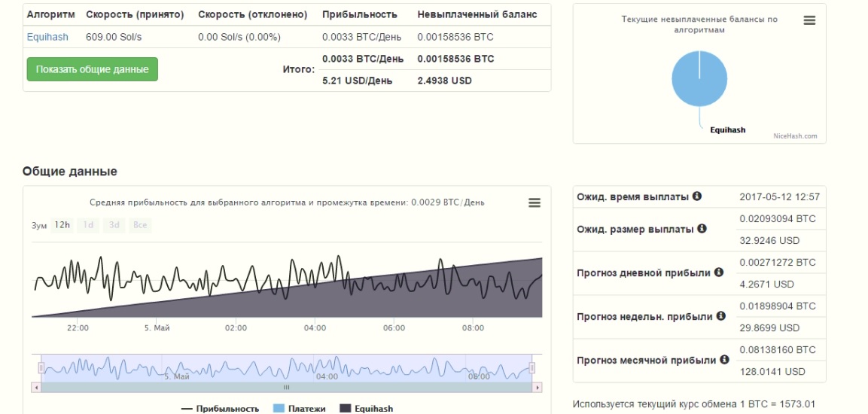Click the left handle of chart navigator
The image size is (868, 414).
41,367
